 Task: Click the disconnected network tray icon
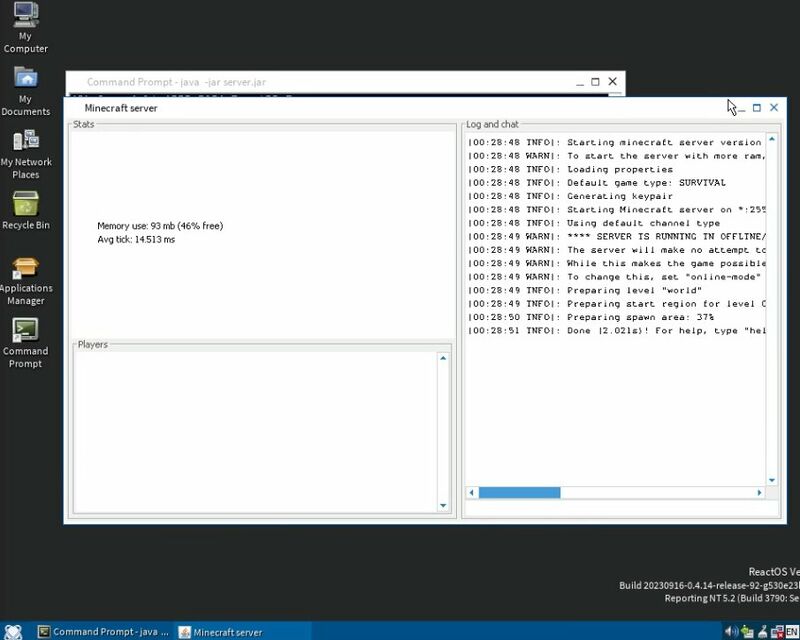tap(778, 632)
